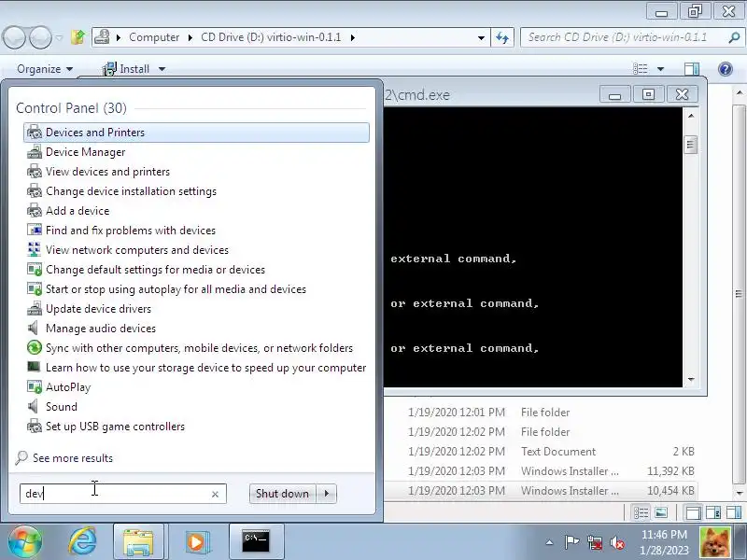747x560 pixels.
Task: Click the change view icon in the toolbar
Action: click(640, 69)
